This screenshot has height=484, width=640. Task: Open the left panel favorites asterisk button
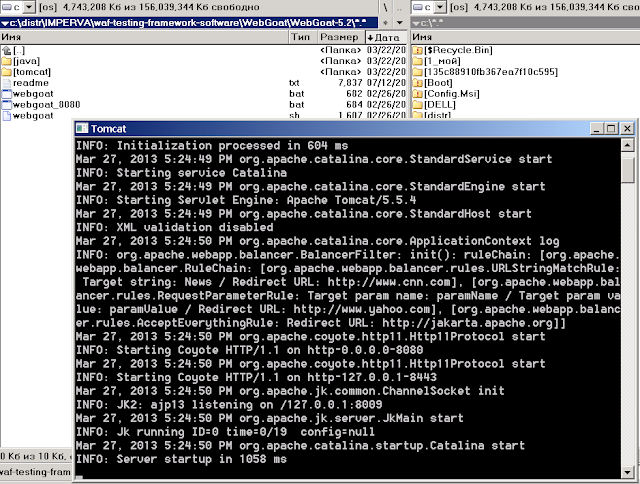386,23
